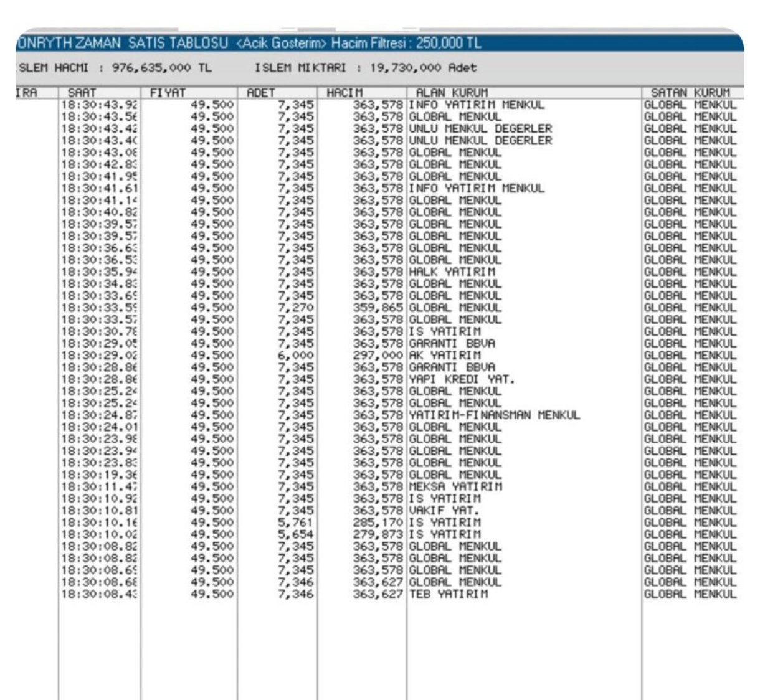Click the TEB YATIRIM buyer cell
This screenshot has width=760, height=700.
pos(449,594)
